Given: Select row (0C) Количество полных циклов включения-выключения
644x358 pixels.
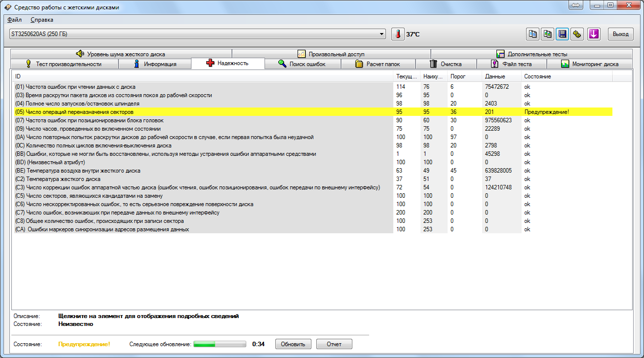Looking at the screenshot, I should (312, 145).
